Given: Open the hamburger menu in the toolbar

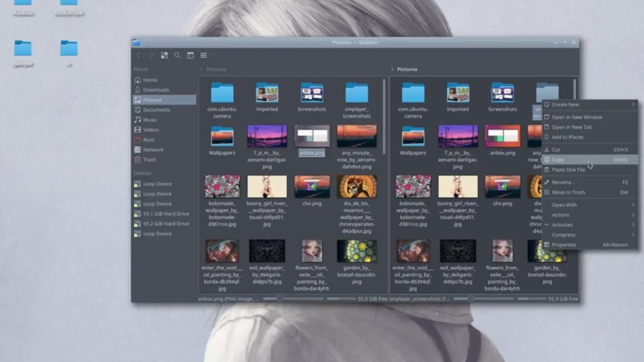Looking at the screenshot, I should (203, 55).
